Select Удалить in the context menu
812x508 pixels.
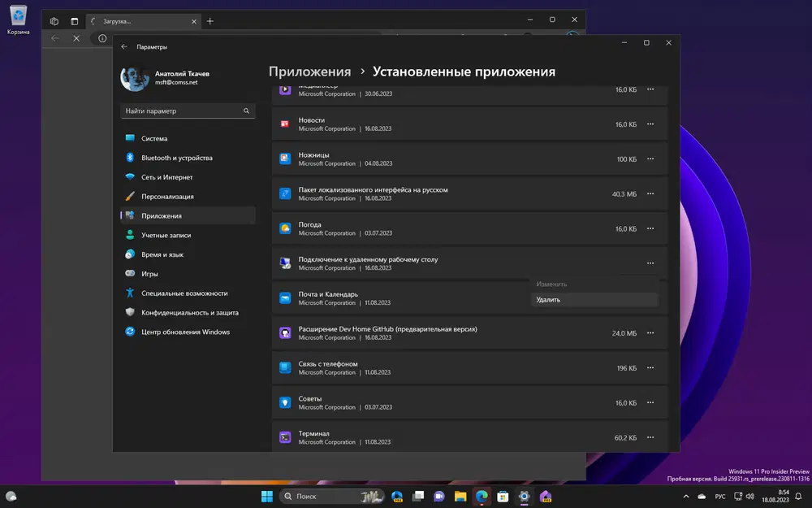coord(594,300)
